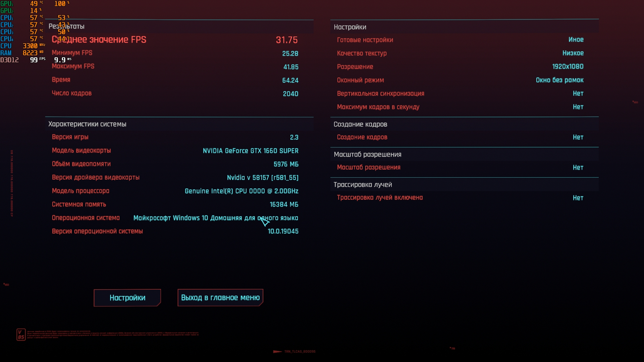Click the Минимум FPS value 25.28
644x362 pixels.
pyautogui.click(x=290, y=54)
